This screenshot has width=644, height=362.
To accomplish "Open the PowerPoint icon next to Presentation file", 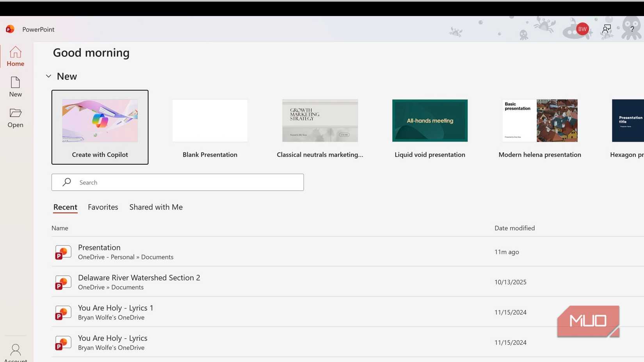I will click(x=62, y=252).
